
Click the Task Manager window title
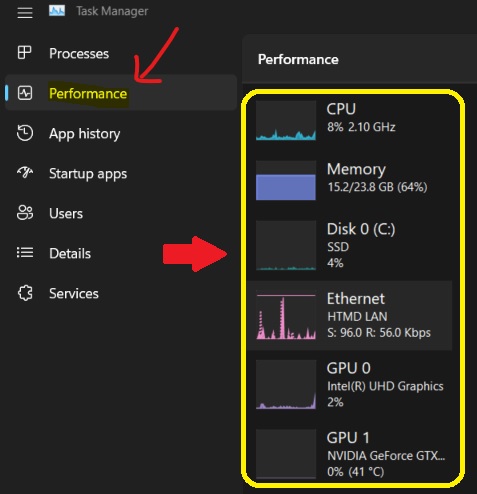click(x=112, y=11)
